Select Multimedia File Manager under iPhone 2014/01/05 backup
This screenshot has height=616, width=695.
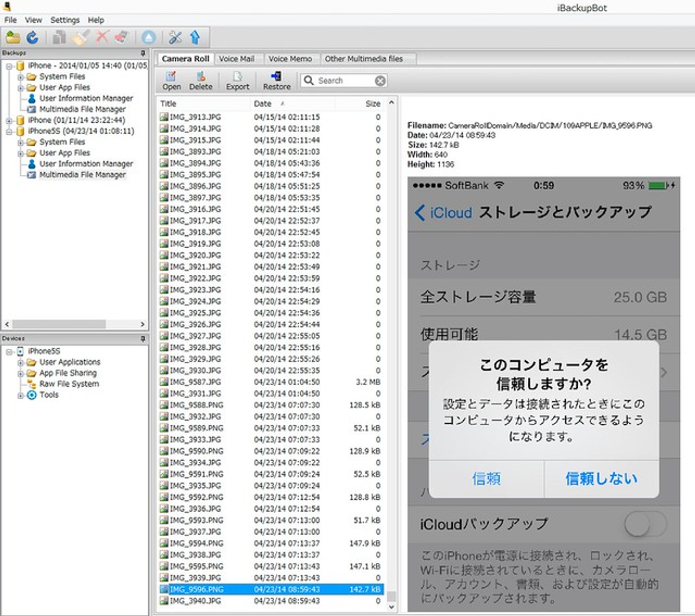82,109
